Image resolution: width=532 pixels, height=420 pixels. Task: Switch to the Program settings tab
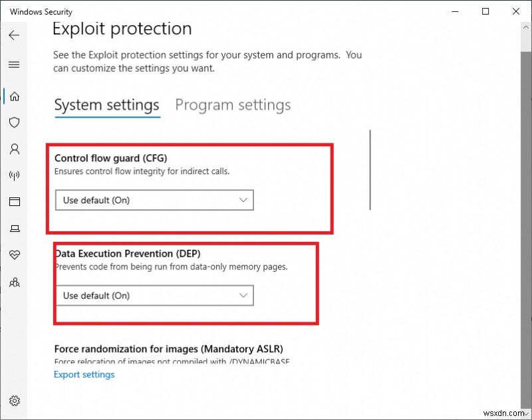pyautogui.click(x=233, y=105)
